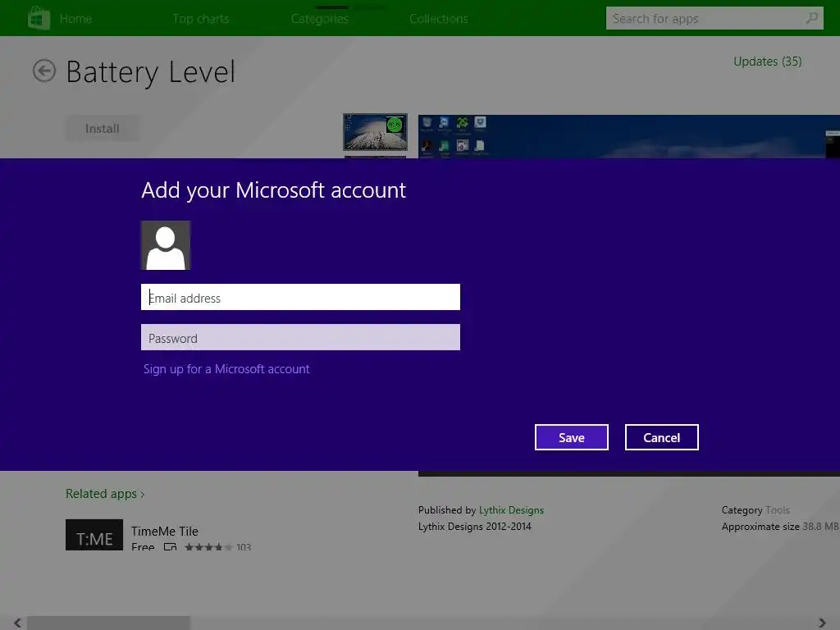Expand the Related apps section

[x=105, y=493]
